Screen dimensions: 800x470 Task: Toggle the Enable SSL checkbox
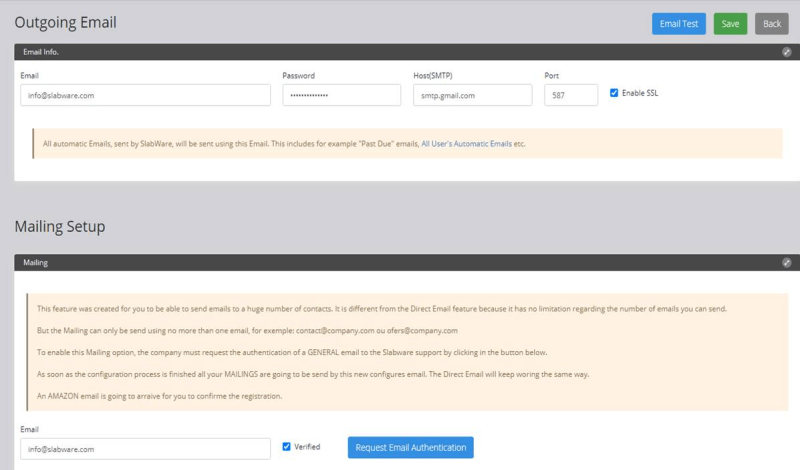(x=614, y=93)
